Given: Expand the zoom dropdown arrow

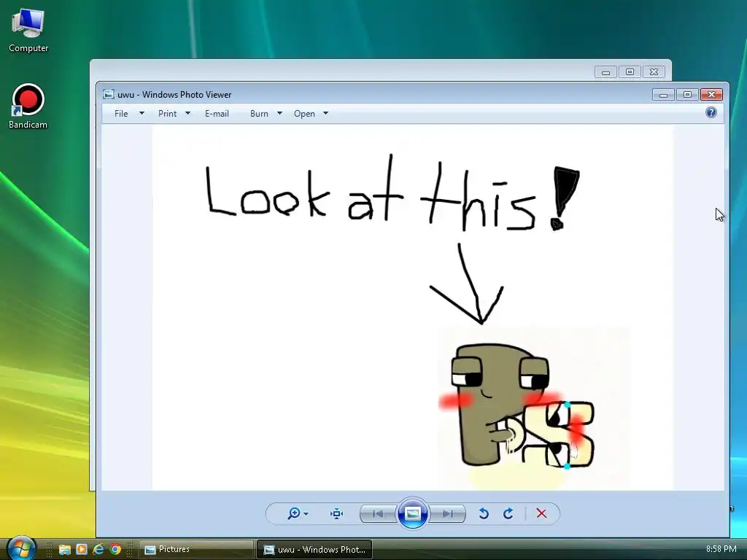Looking at the screenshot, I should [306, 514].
